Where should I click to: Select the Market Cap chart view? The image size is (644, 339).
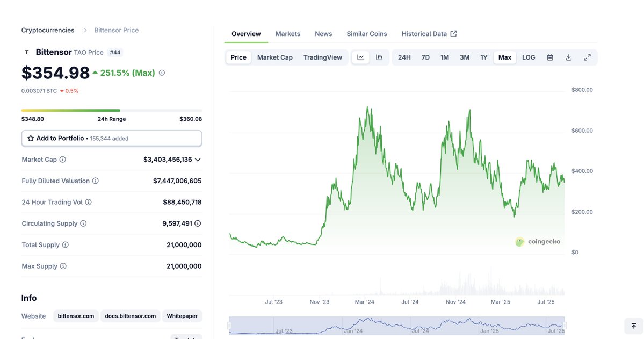tap(275, 57)
